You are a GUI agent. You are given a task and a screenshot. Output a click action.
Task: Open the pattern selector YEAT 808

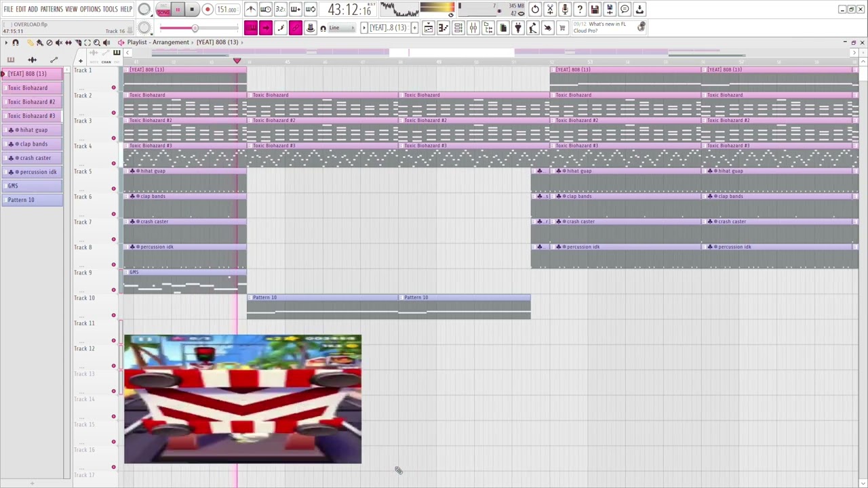click(389, 28)
